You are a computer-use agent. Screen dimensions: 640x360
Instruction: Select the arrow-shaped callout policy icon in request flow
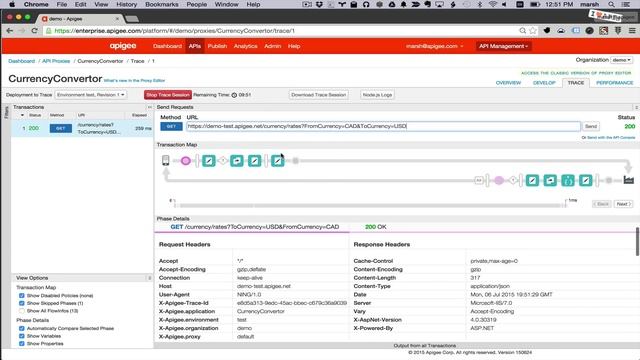[x=237, y=161]
